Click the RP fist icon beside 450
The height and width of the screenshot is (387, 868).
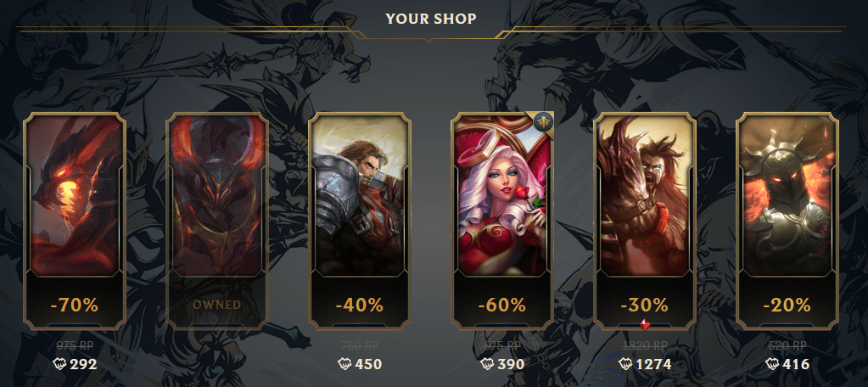point(344,364)
